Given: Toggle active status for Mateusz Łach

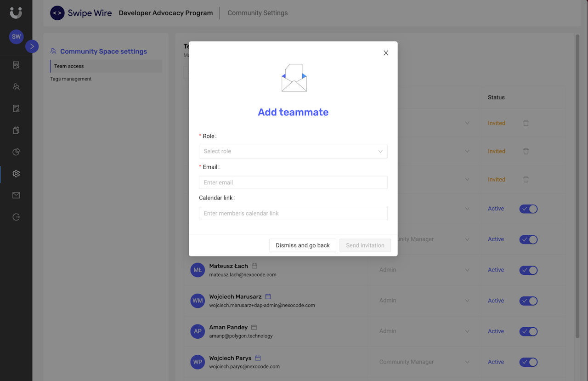Looking at the screenshot, I should [x=528, y=270].
